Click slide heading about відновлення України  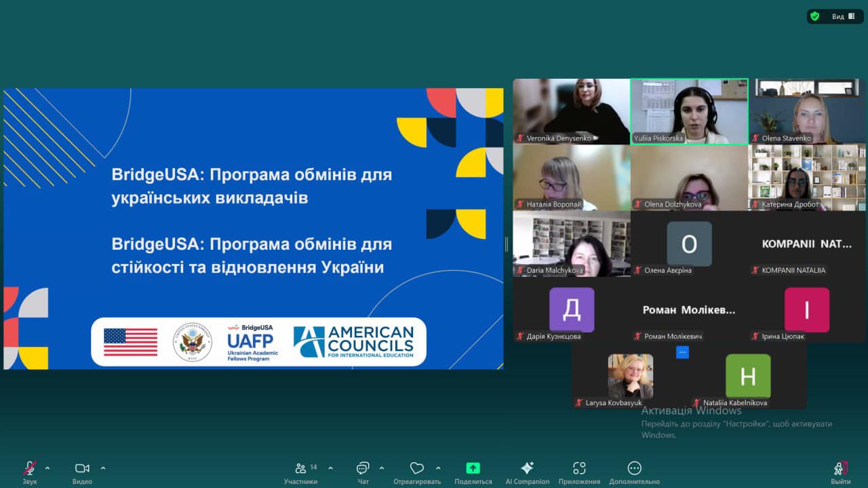252,255
